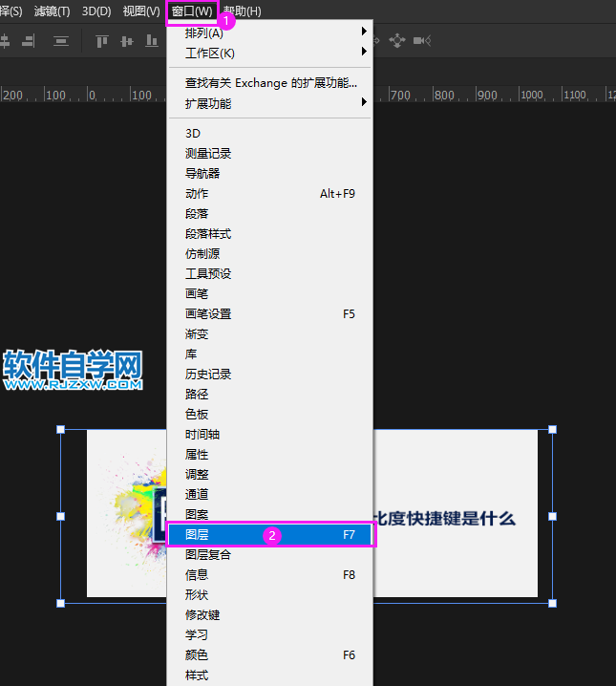Expand the 排列(A) submenu arrow
This screenshot has height=686, width=616.
(x=364, y=32)
